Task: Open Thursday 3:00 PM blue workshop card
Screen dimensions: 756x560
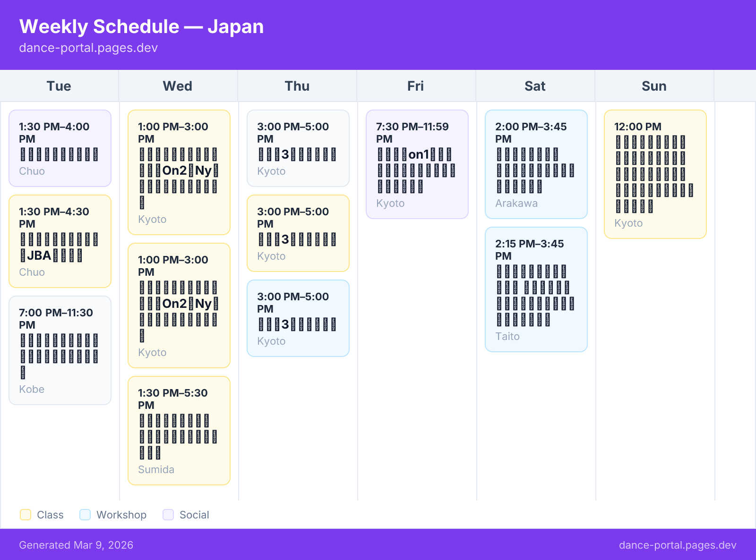Action: point(298,318)
